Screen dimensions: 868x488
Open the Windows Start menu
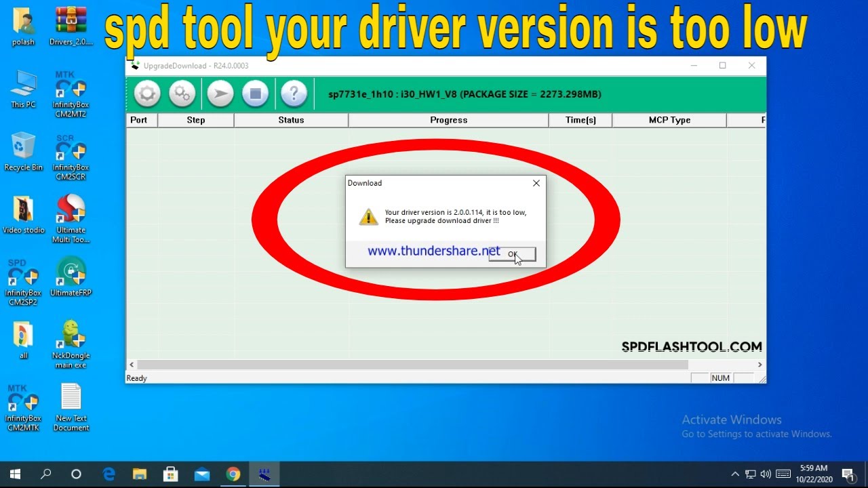coord(15,474)
